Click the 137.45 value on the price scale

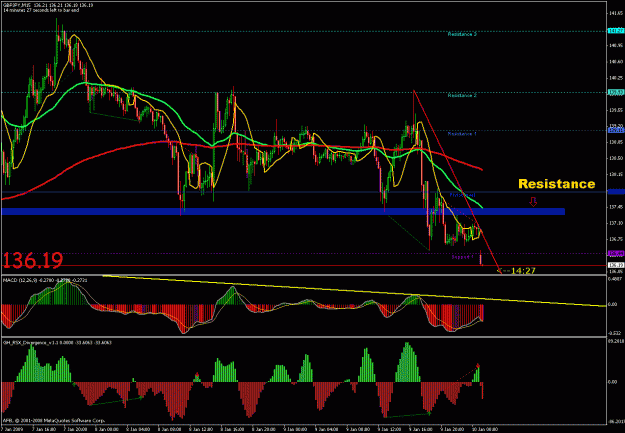pos(616,207)
